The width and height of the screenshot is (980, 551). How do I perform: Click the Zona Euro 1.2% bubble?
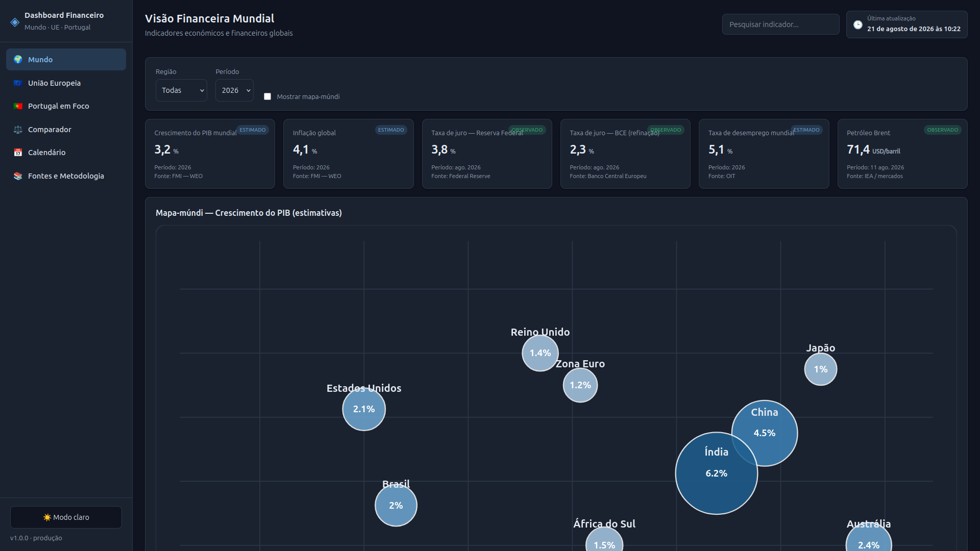pyautogui.click(x=580, y=385)
